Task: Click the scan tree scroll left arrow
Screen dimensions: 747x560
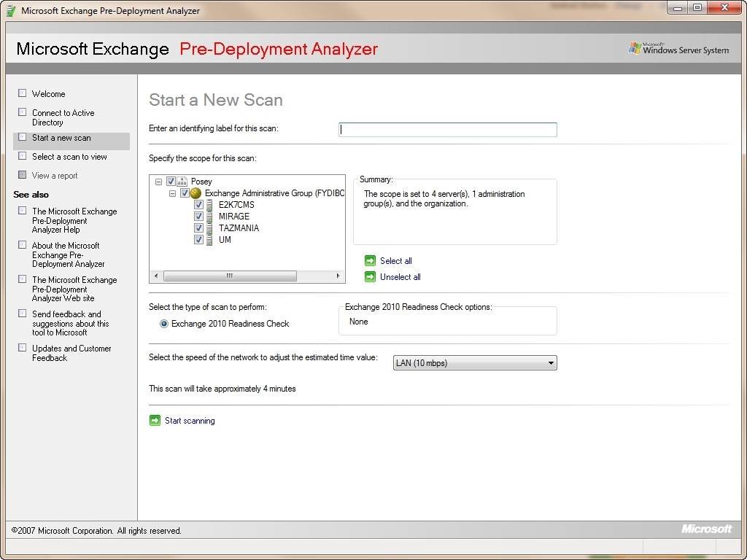Action: (156, 276)
